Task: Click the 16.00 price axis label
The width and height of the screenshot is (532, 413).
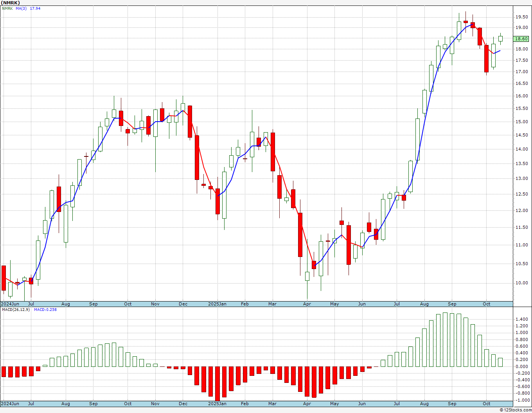Action: [521, 96]
